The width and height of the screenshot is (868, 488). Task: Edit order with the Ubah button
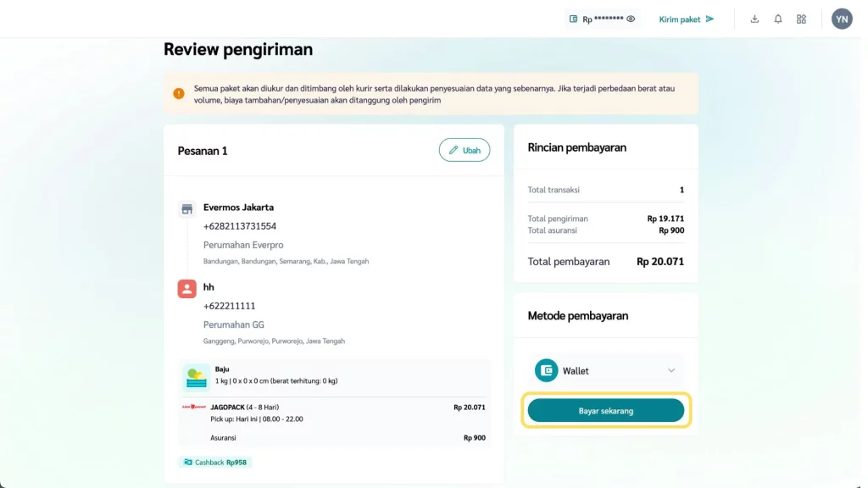pos(465,150)
